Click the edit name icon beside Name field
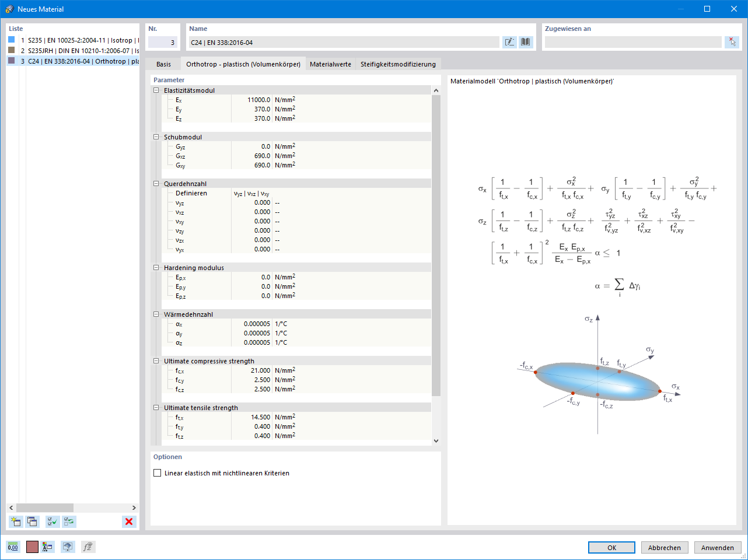Image resolution: width=748 pixels, height=560 pixels. tap(509, 42)
